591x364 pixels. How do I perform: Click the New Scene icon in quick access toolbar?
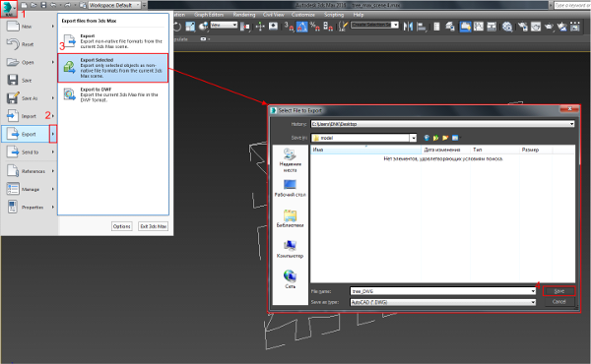(24, 5)
